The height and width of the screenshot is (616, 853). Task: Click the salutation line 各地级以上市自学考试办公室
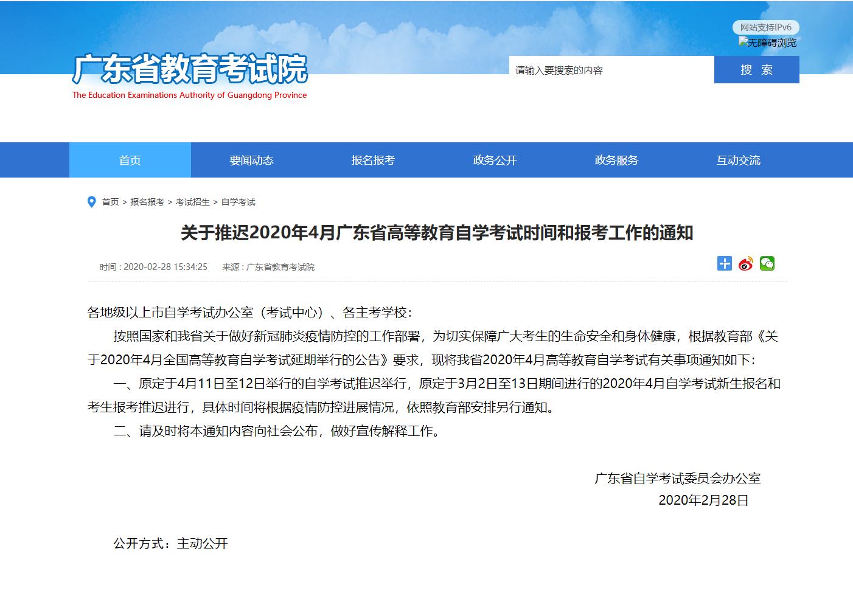coord(249,313)
